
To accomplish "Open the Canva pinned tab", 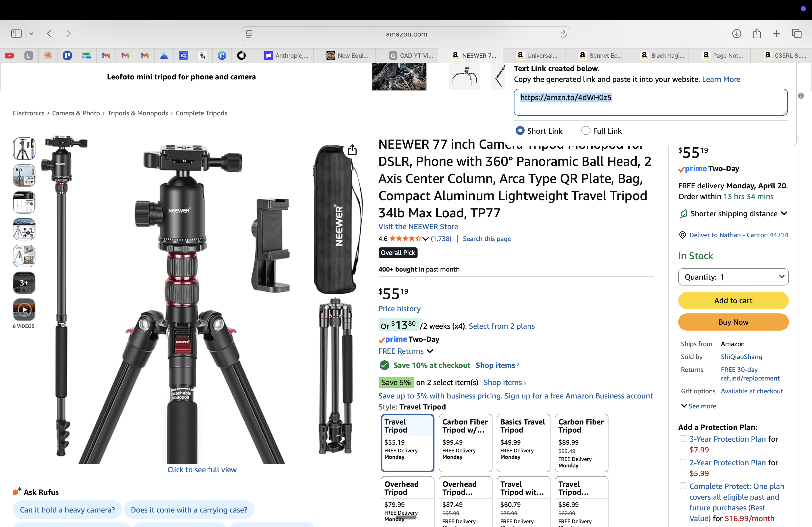I will pyautogui.click(x=222, y=55).
